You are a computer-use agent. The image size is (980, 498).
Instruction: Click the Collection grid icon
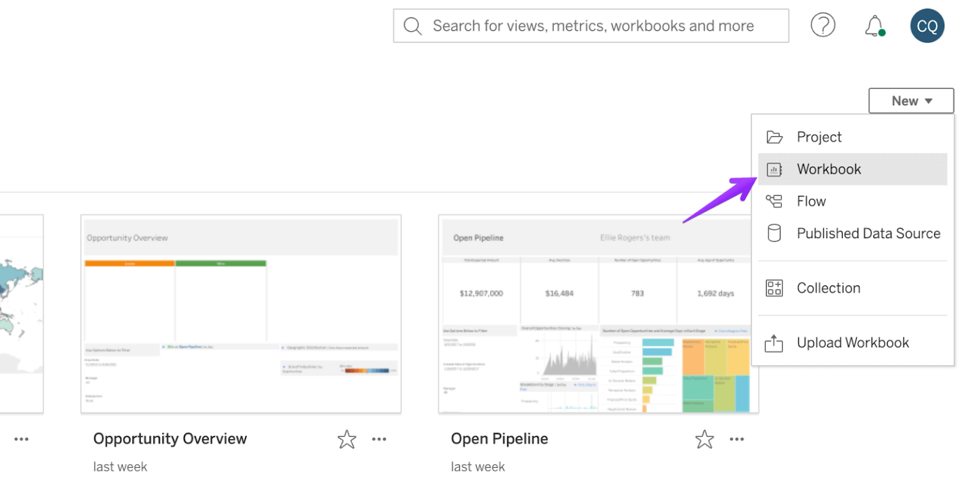click(774, 288)
